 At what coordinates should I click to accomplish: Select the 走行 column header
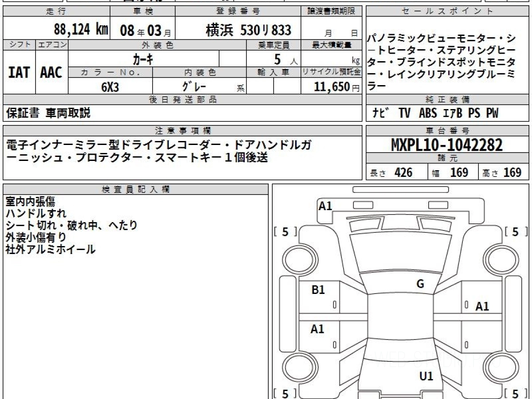[55, 12]
